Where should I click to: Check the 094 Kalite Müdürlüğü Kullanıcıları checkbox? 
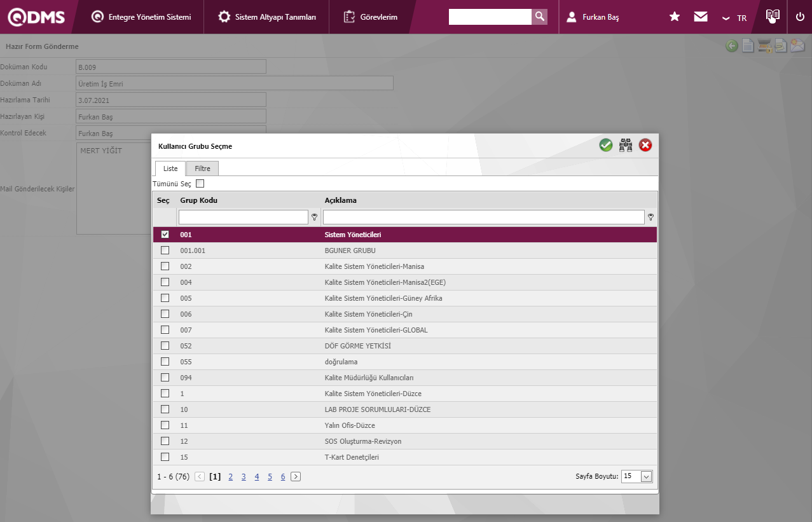tap(165, 378)
